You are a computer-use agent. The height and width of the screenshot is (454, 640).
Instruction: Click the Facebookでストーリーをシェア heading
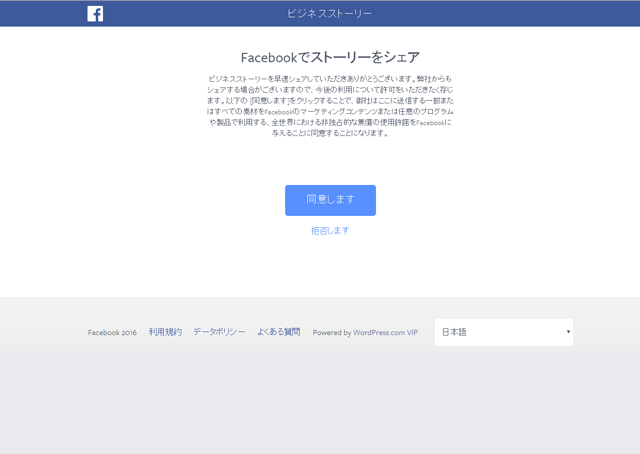point(330,58)
